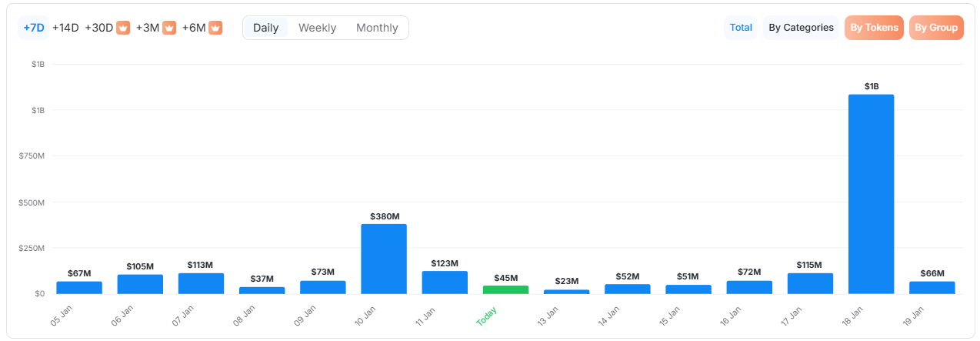980x341 pixels.
Task: Click the $115M bar for 17 Jan
Action: coord(810,283)
